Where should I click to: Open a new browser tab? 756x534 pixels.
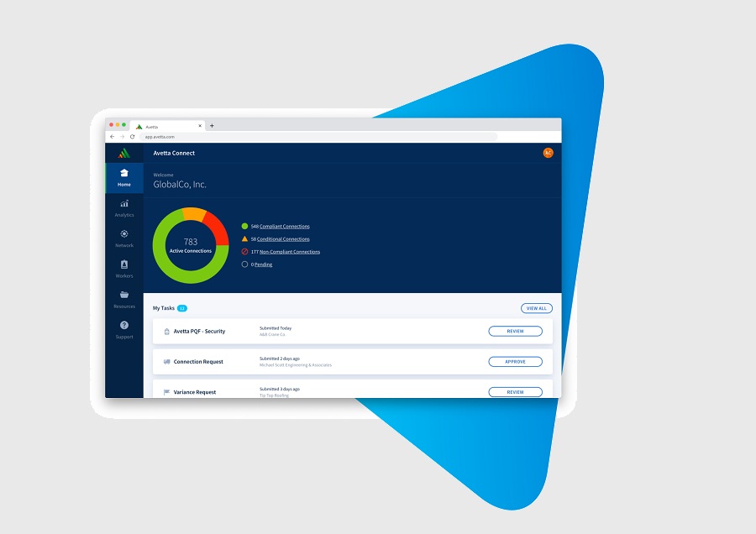click(212, 126)
